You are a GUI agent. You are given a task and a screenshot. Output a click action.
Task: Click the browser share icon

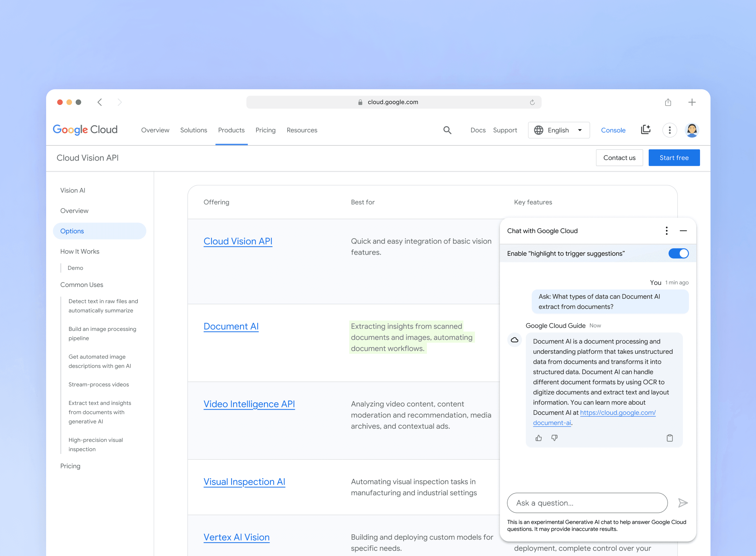tap(668, 102)
